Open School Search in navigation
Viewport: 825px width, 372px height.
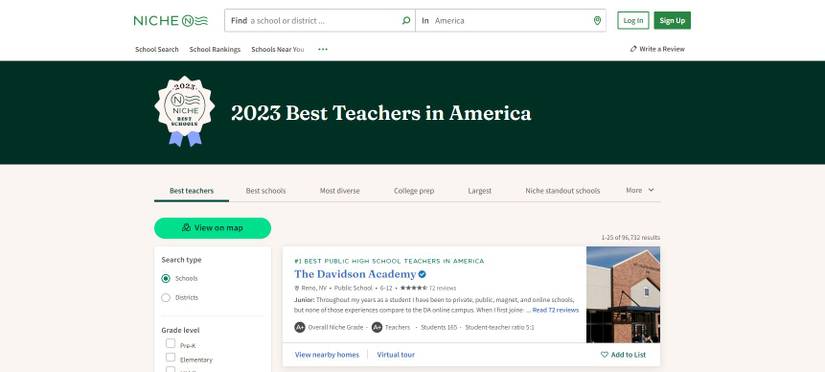click(x=157, y=49)
